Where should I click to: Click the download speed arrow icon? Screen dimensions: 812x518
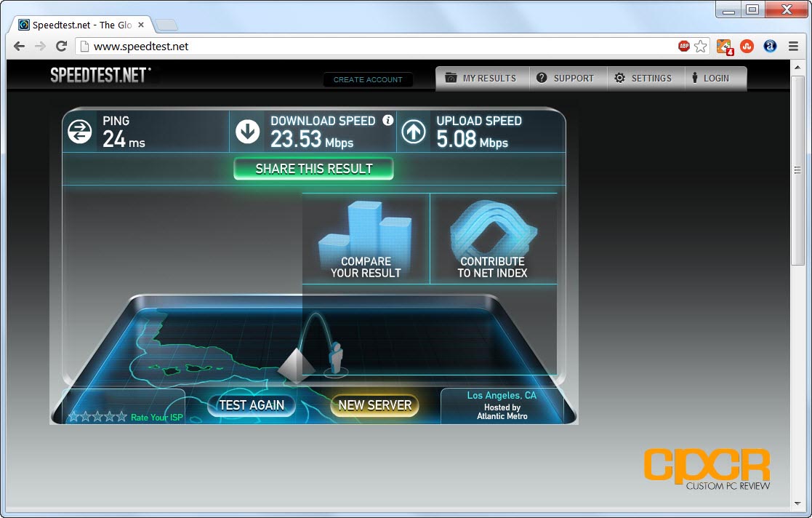coord(248,131)
